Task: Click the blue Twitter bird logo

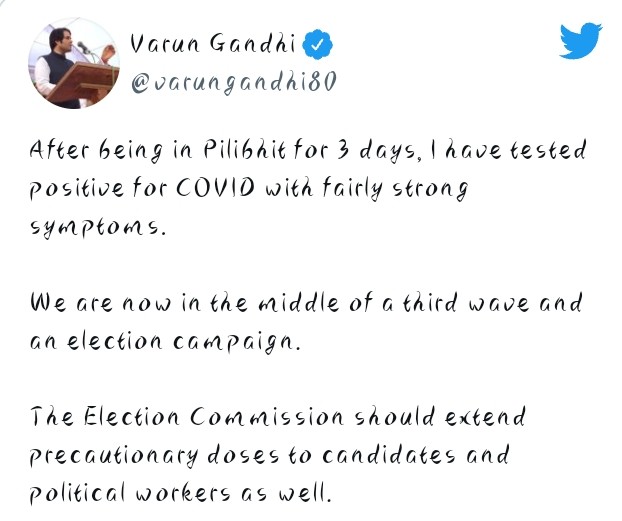Action: pyautogui.click(x=582, y=40)
